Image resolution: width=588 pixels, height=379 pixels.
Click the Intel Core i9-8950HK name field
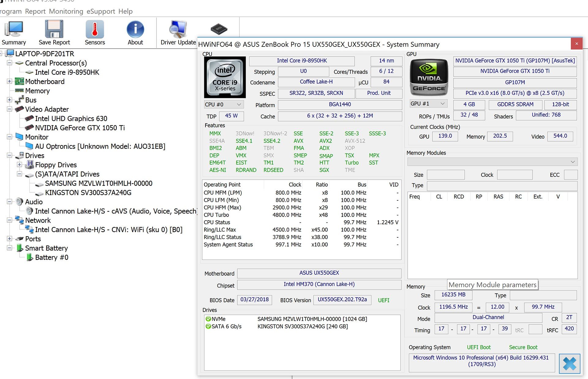click(x=302, y=61)
